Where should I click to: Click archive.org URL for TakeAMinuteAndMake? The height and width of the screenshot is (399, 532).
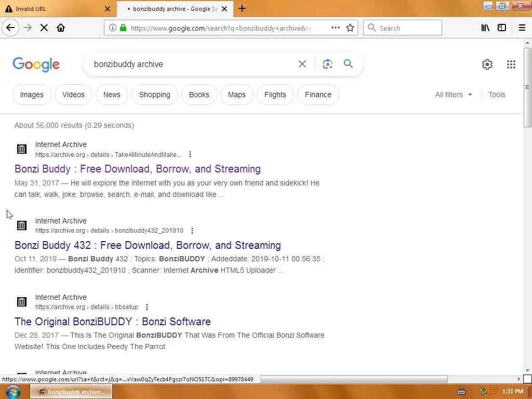108,155
